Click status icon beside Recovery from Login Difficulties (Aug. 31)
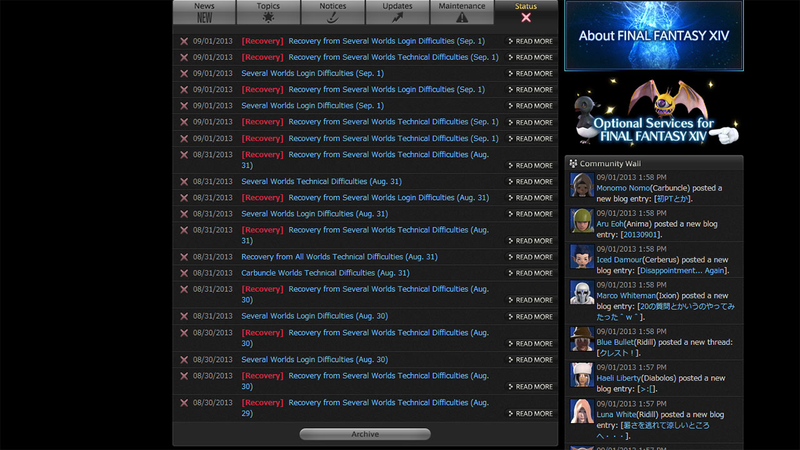Image resolution: width=800 pixels, height=450 pixels. coord(184,197)
